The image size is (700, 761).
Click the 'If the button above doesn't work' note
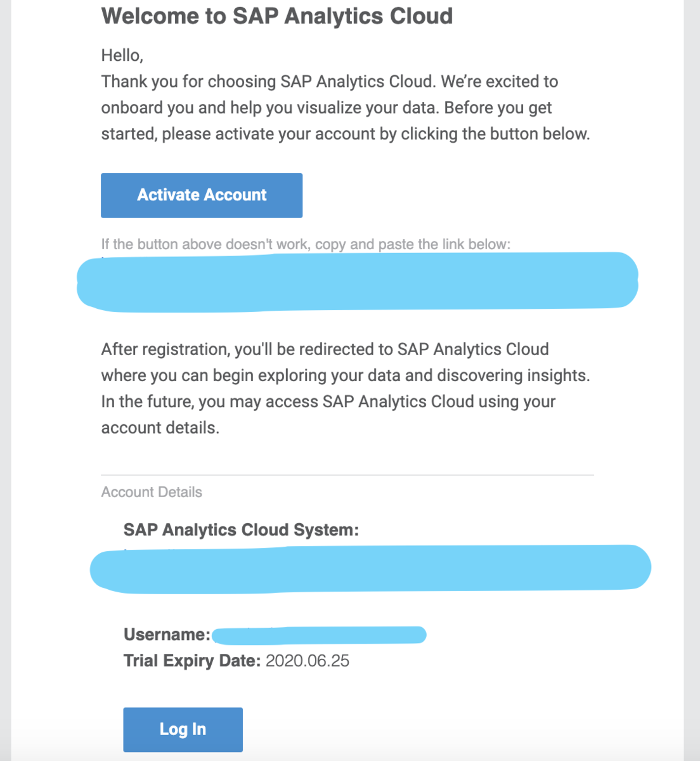pos(306,244)
